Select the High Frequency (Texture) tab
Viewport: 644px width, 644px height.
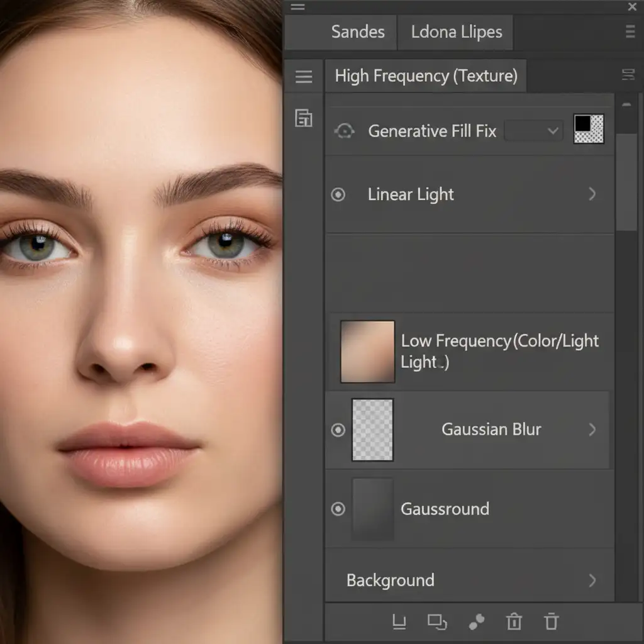coord(426,77)
